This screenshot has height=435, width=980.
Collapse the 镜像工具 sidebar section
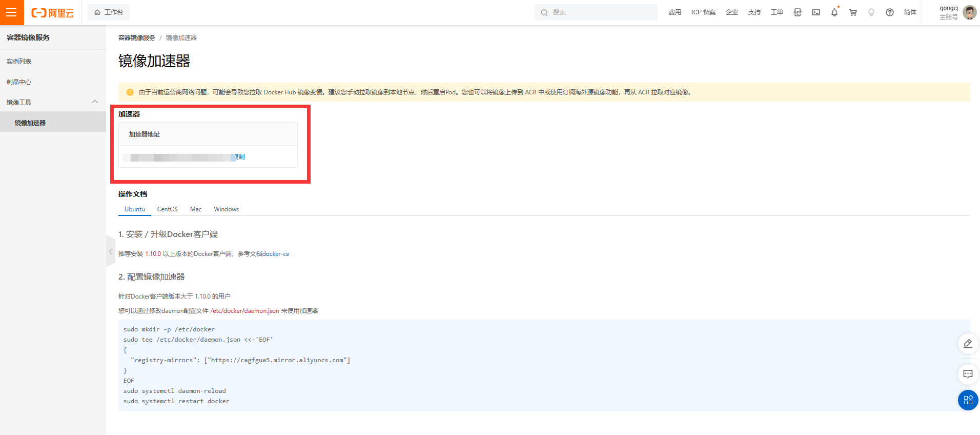coord(95,102)
